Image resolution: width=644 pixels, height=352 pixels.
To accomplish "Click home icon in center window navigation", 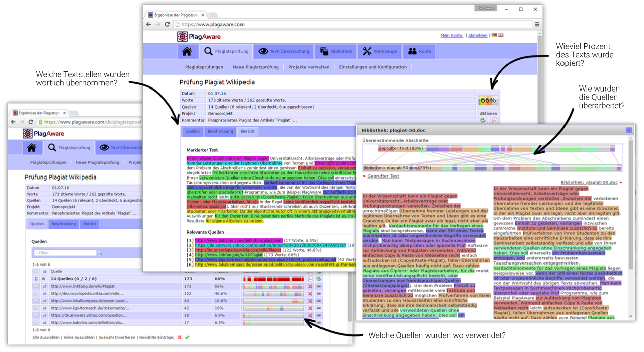I will click(x=187, y=51).
